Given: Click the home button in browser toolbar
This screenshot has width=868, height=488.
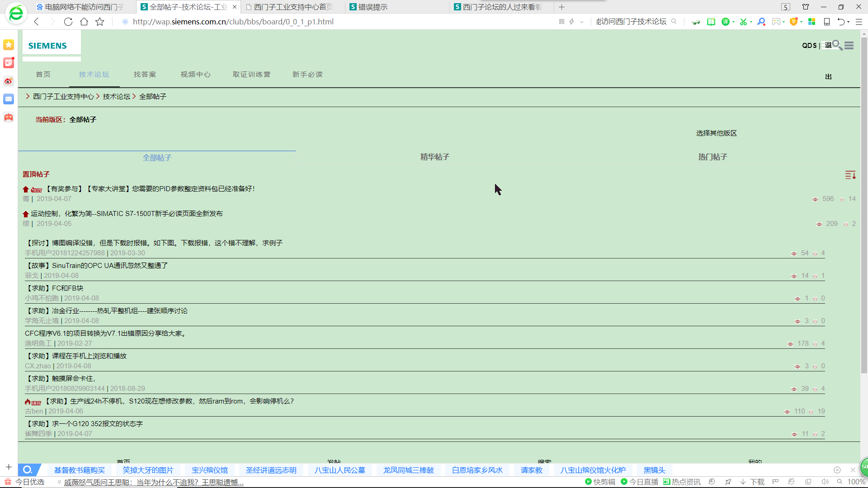Looking at the screenshot, I should 84,22.
